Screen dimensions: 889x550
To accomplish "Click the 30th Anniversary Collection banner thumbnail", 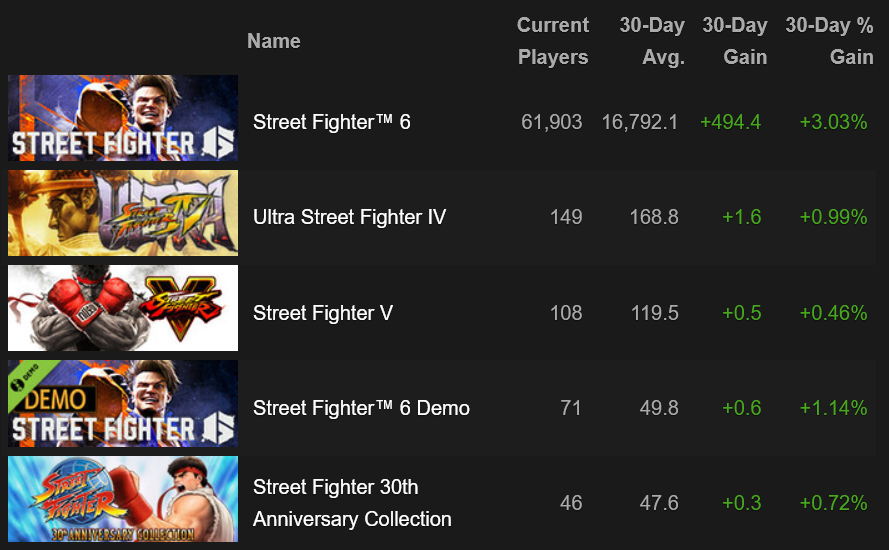I will pos(123,499).
